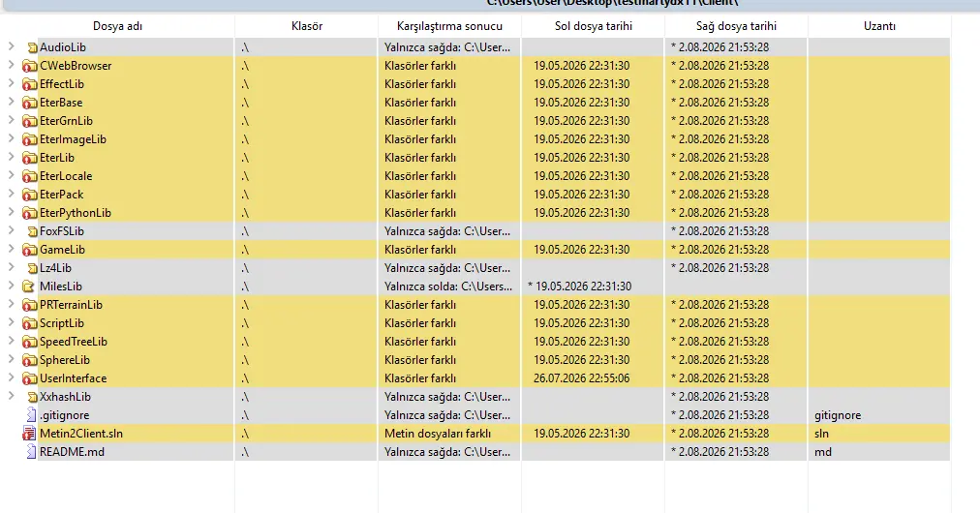Click the ScriptLib folder icon
The image size is (980, 513).
coord(29,323)
